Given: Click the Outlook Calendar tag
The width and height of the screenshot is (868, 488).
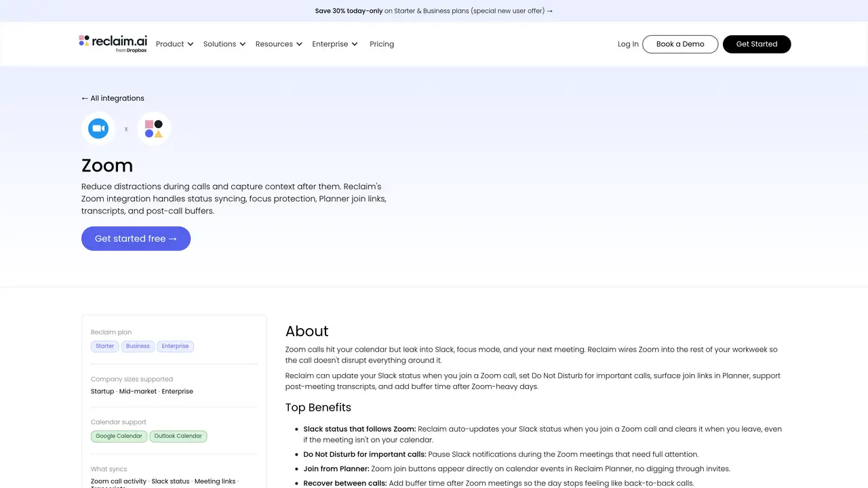Looking at the screenshot, I should (x=178, y=436).
